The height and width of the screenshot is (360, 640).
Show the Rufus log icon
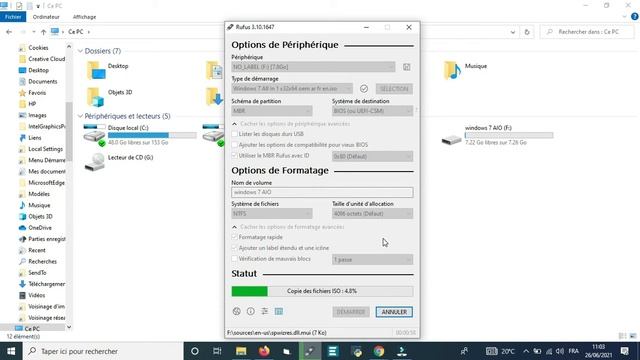(x=279, y=311)
